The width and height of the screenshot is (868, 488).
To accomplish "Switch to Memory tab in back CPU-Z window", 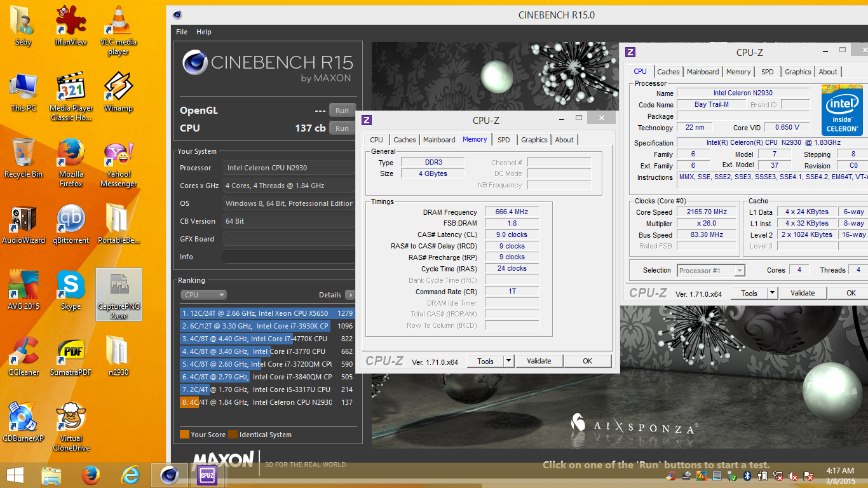I will coord(738,72).
